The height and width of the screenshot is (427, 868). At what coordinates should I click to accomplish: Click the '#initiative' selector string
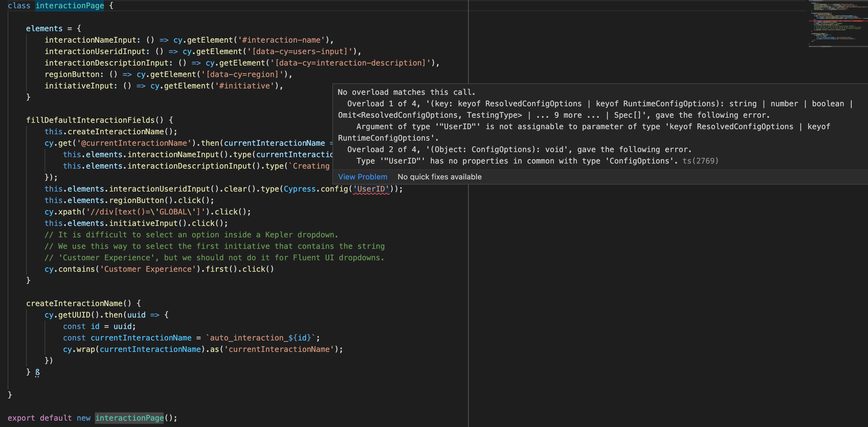click(x=244, y=86)
